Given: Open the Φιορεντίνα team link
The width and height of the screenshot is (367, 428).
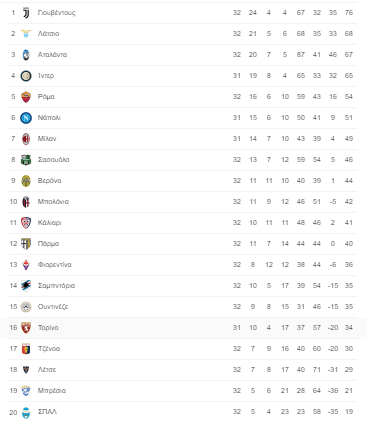Looking at the screenshot, I should point(55,265).
